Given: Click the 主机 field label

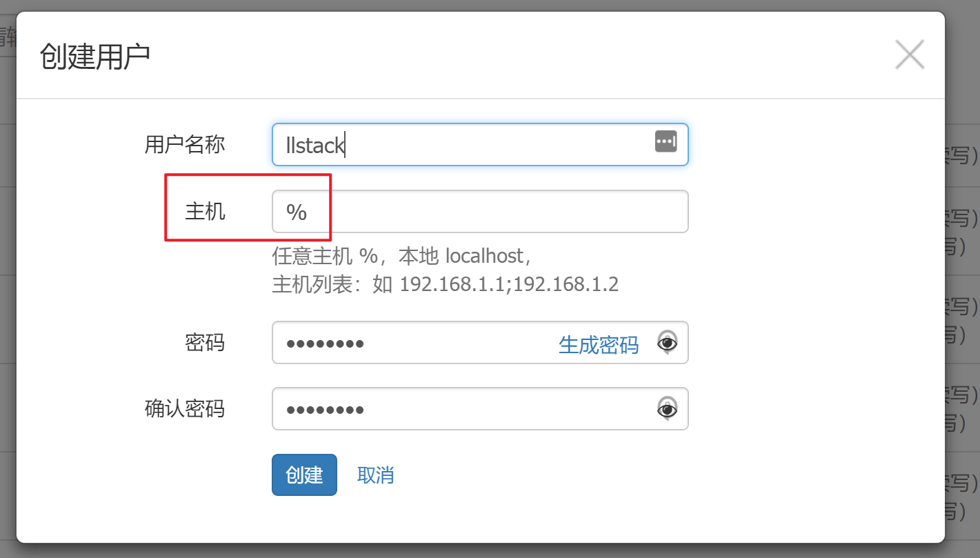Looking at the screenshot, I should coord(205,211).
